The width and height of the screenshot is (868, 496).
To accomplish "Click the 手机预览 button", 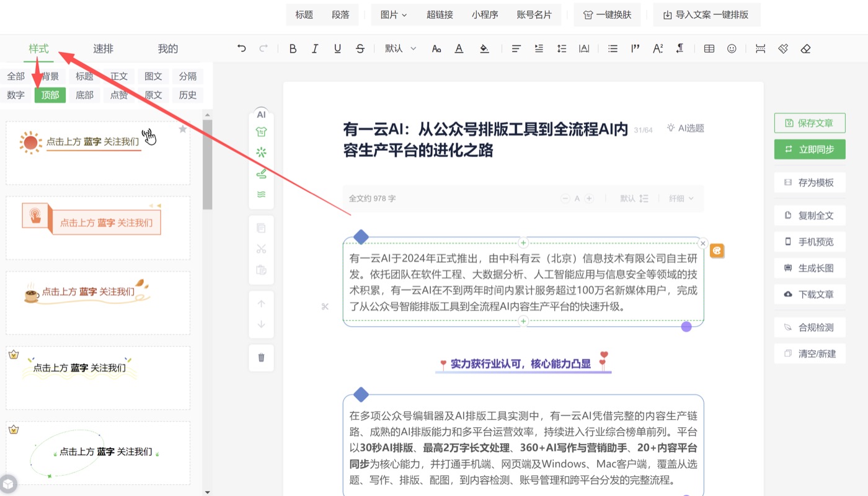I will click(810, 242).
